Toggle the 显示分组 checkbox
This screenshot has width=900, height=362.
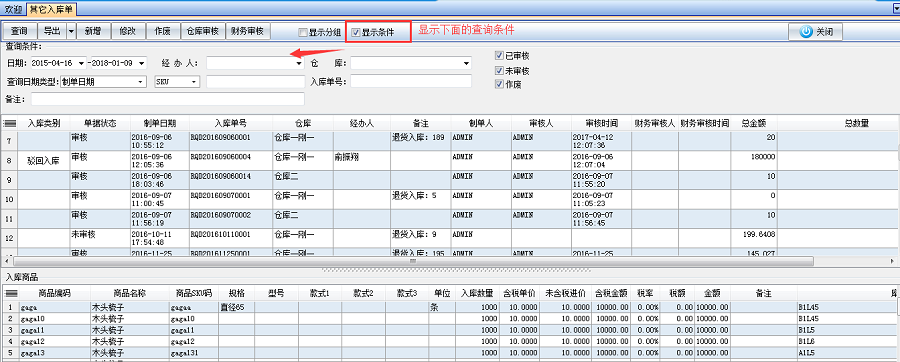[302, 33]
